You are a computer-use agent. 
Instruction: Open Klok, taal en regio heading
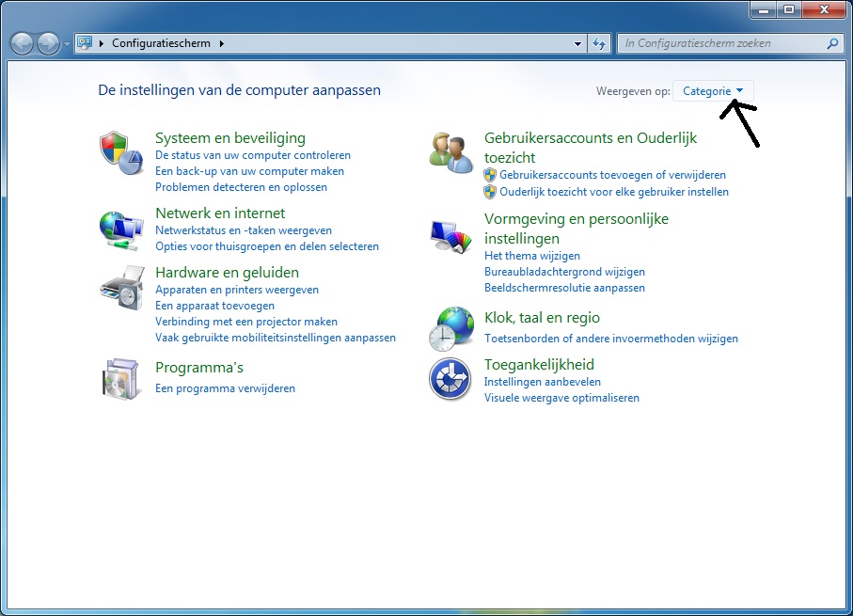[542, 318]
